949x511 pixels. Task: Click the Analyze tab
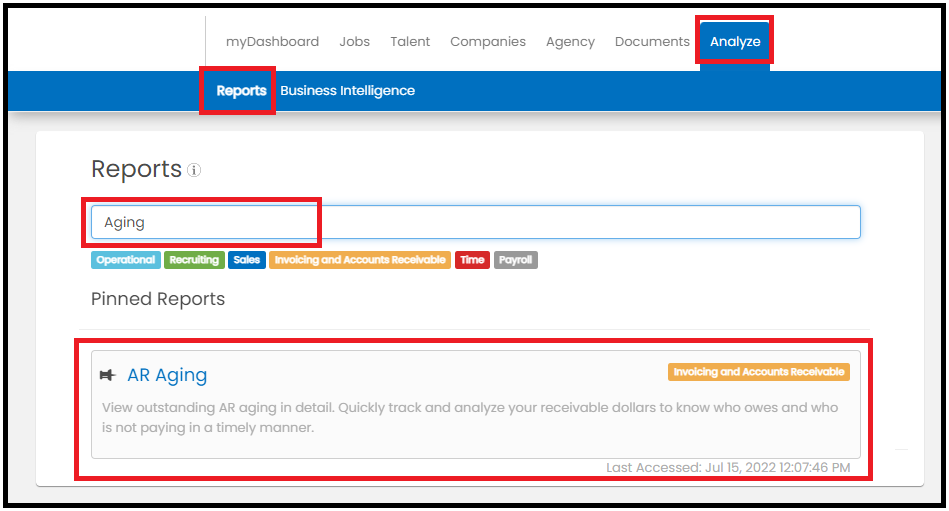tap(735, 42)
